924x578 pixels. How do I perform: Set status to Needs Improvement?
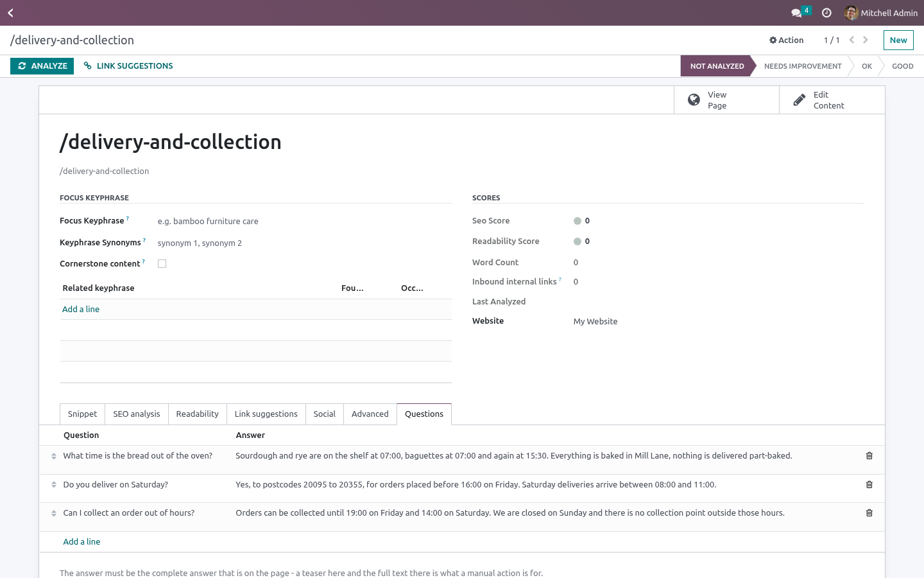pos(803,66)
